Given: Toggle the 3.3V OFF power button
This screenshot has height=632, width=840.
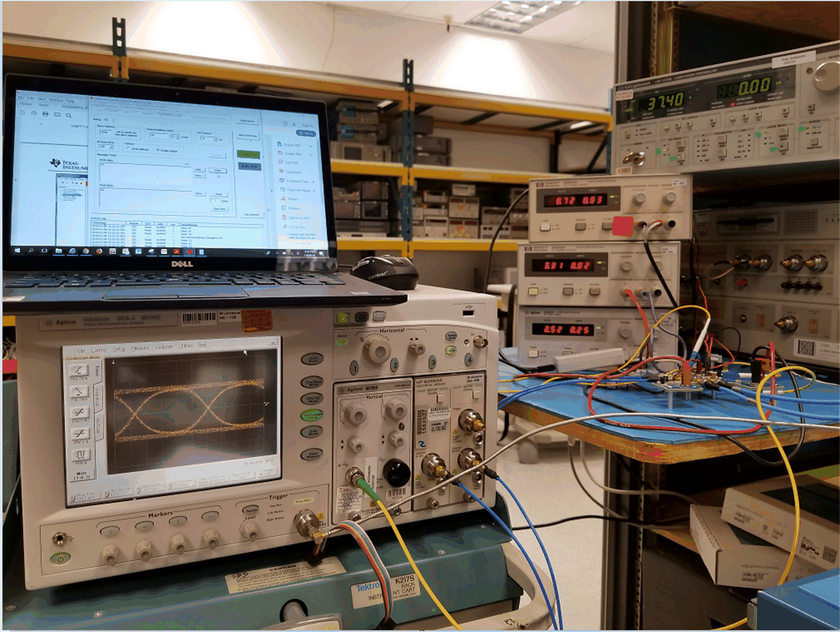Looking at the screenshot, I should point(250,167).
